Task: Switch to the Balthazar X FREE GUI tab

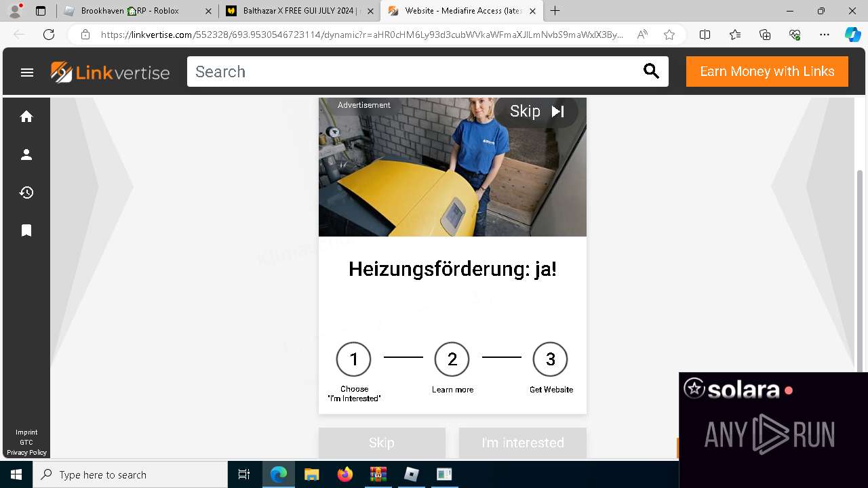Action: 299,11
